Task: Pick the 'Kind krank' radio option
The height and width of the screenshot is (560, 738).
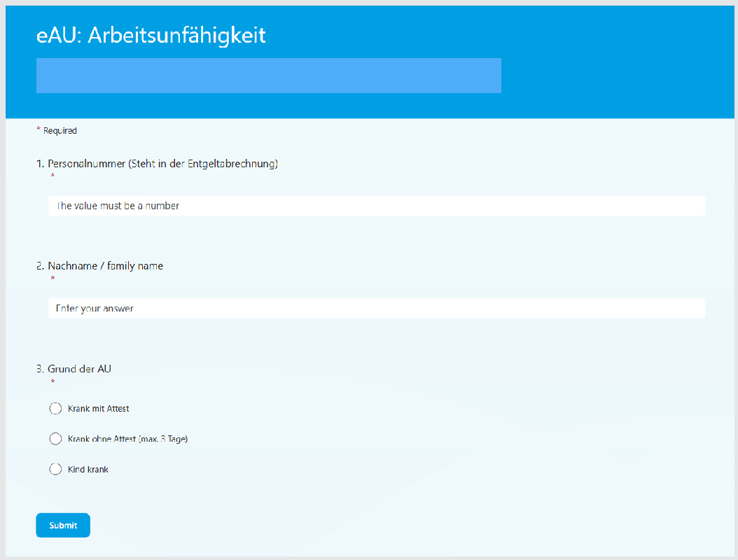Action: [56, 470]
